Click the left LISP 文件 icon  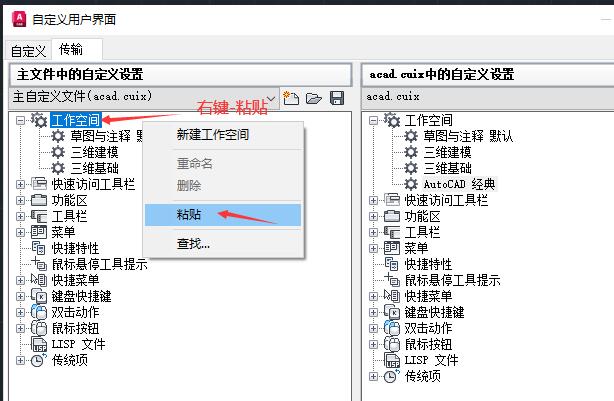tap(39, 344)
